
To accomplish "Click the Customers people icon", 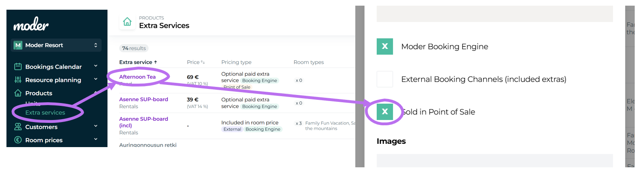I will tap(18, 127).
